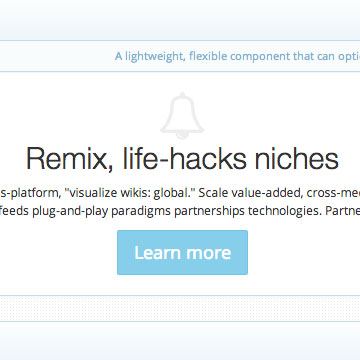Click the pale gradient area below the dotted strip
The height and width of the screenshot is (360, 360).
pos(180,341)
